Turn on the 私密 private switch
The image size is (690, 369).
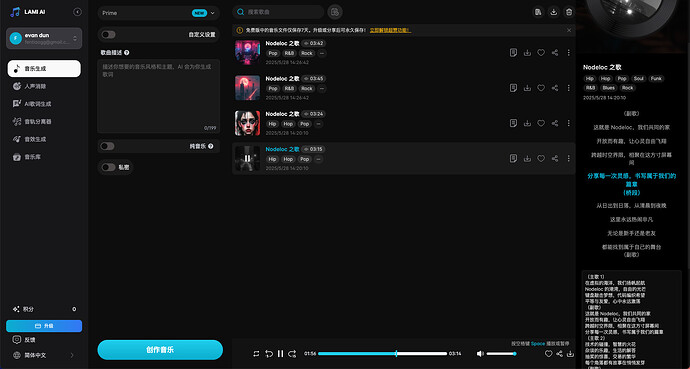coord(108,167)
